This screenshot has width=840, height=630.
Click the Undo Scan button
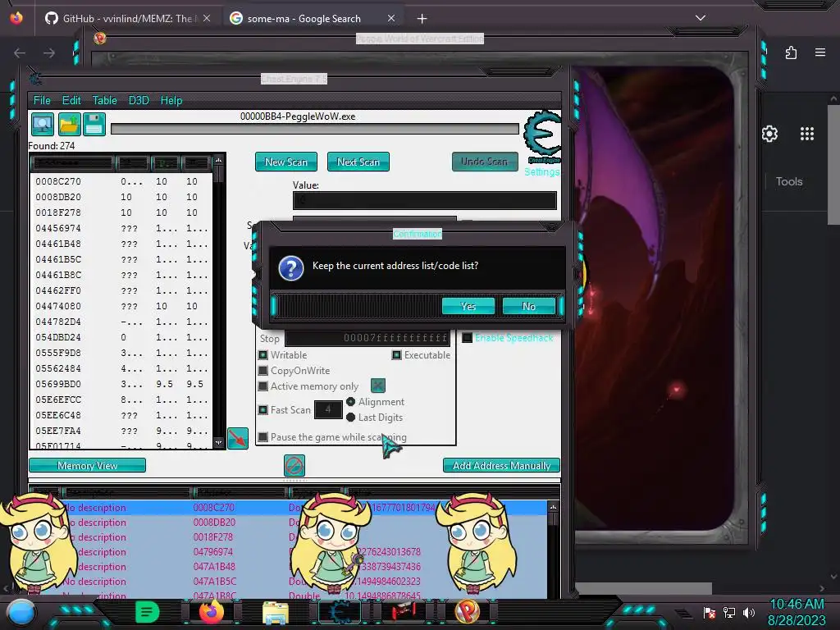(x=484, y=162)
